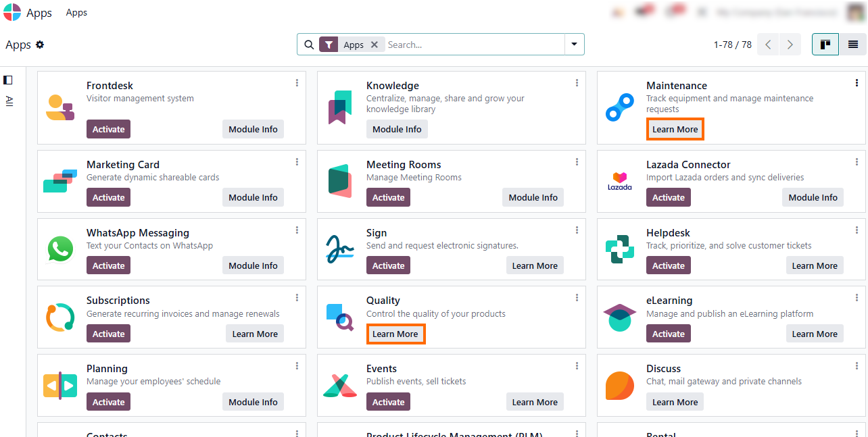This screenshot has height=437, width=868.
Task: Open the Quality card options menu
Action: pyautogui.click(x=577, y=298)
